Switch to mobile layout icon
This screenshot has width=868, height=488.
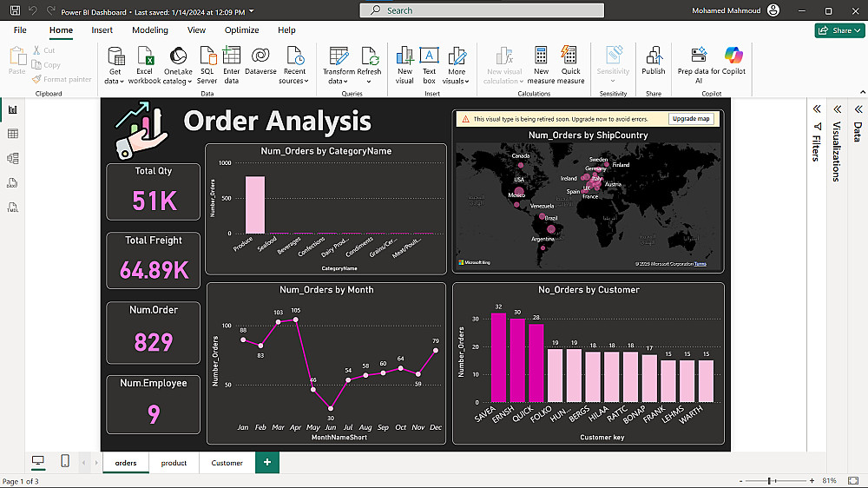tap(65, 461)
